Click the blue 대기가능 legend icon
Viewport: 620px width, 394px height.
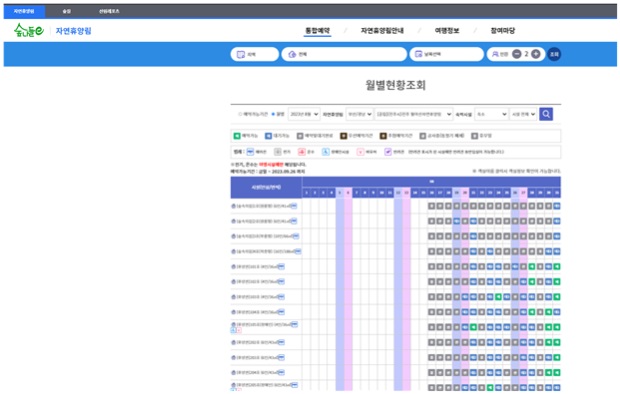pyautogui.click(x=268, y=136)
